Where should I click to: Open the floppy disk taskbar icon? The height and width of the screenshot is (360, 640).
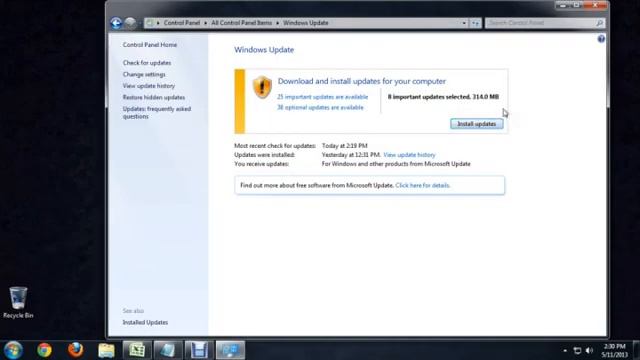198,351
